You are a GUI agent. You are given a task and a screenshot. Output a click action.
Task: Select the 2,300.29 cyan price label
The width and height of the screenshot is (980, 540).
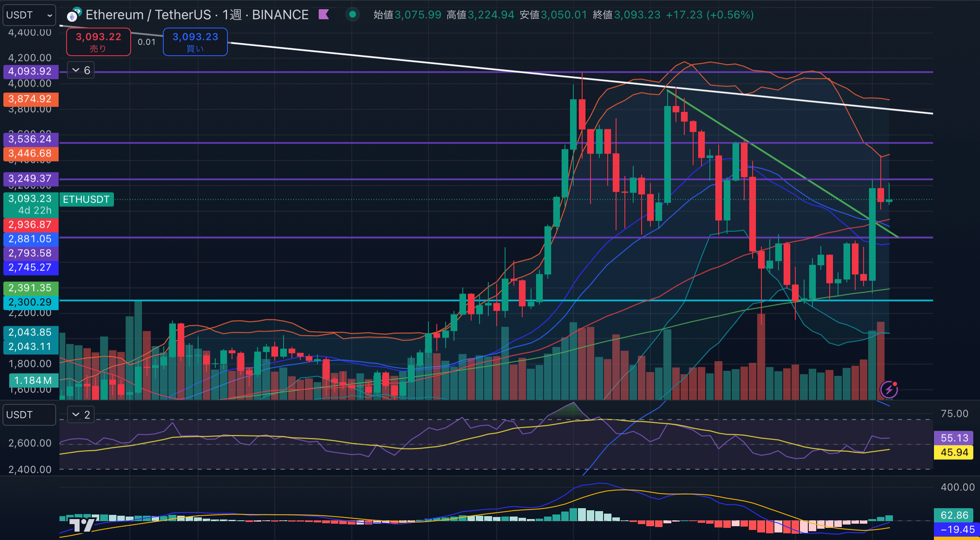point(31,302)
